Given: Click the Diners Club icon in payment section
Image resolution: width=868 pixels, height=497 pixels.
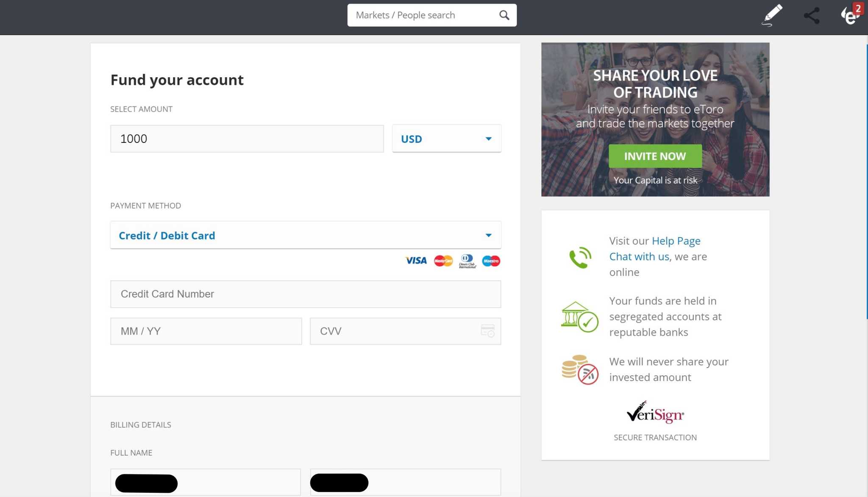Looking at the screenshot, I should pos(466,261).
